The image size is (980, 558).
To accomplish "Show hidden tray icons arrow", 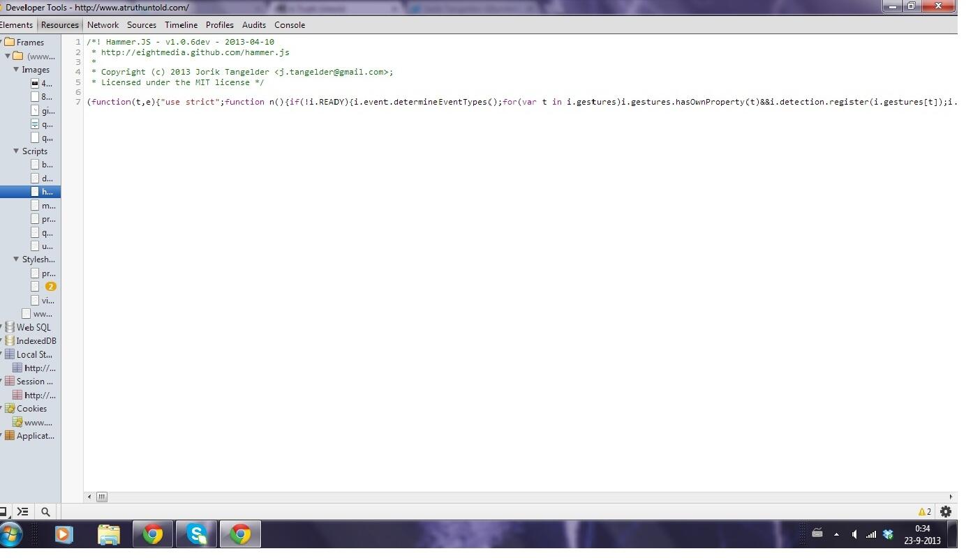I will (x=836, y=534).
